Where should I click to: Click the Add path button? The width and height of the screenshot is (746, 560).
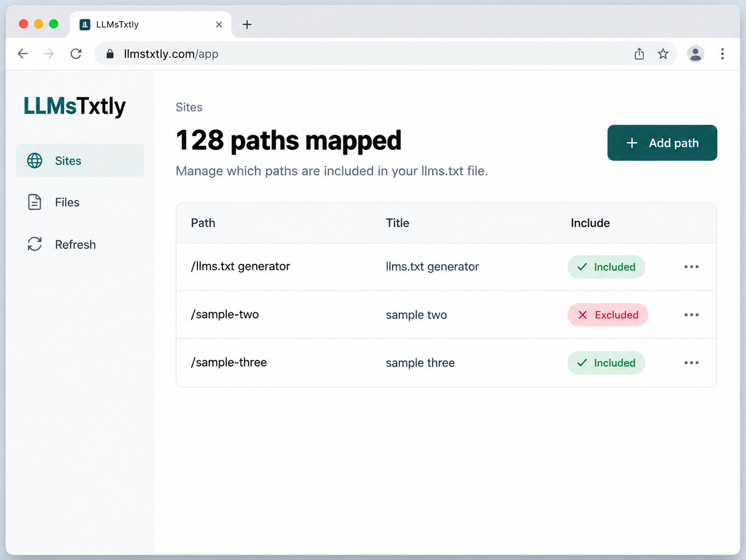662,143
